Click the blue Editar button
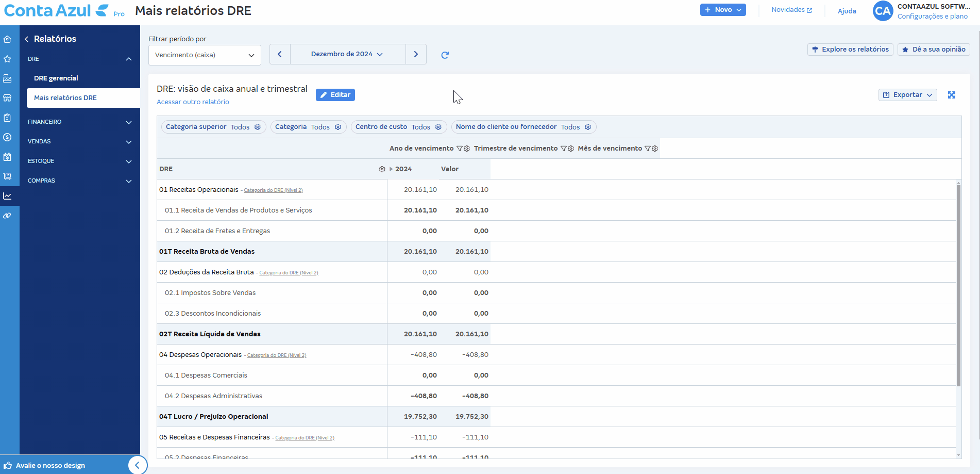This screenshot has height=474, width=980. pos(335,95)
